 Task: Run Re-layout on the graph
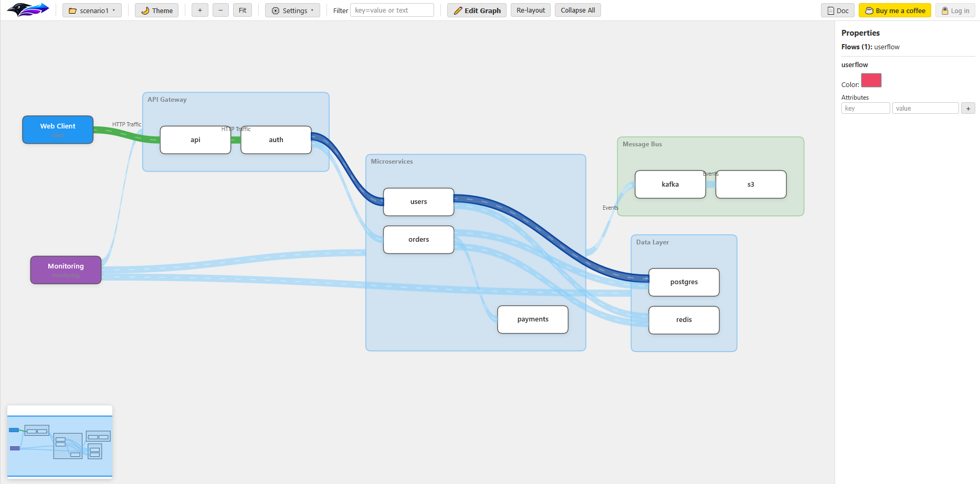531,10
